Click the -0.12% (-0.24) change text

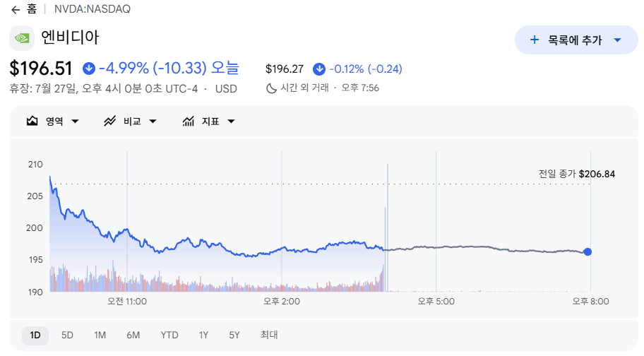366,69
